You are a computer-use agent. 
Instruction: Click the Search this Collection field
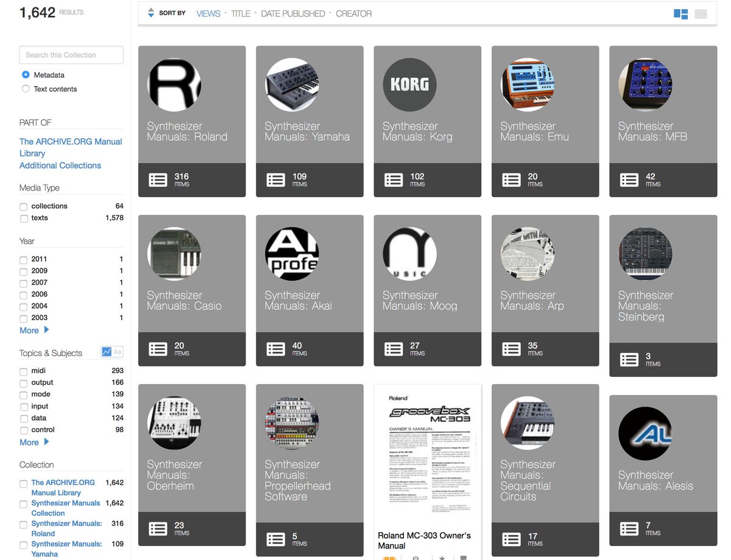71,55
